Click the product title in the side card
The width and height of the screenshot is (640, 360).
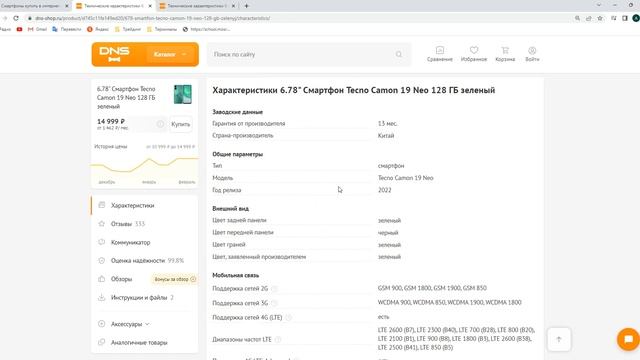point(126,98)
